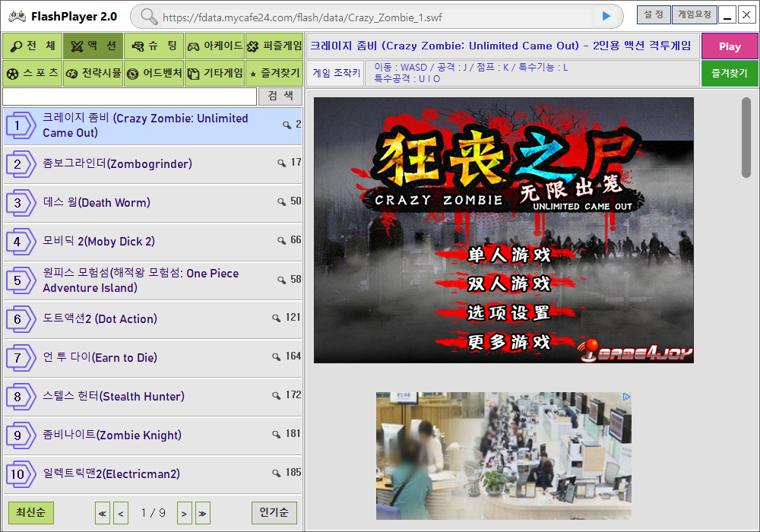
Task: Sort list by 최신순 newest
Action: 31,512
